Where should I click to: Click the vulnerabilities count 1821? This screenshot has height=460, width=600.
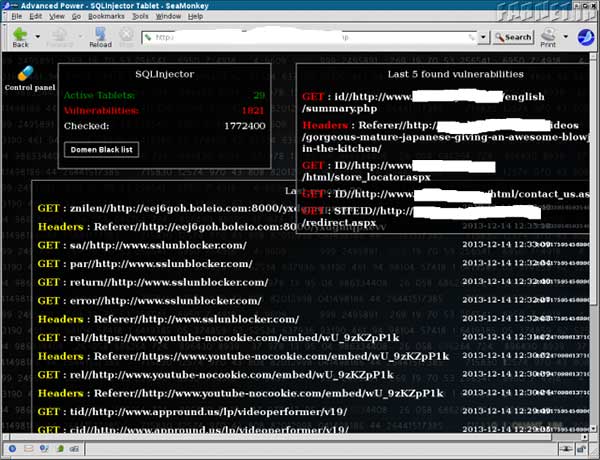pos(253,111)
